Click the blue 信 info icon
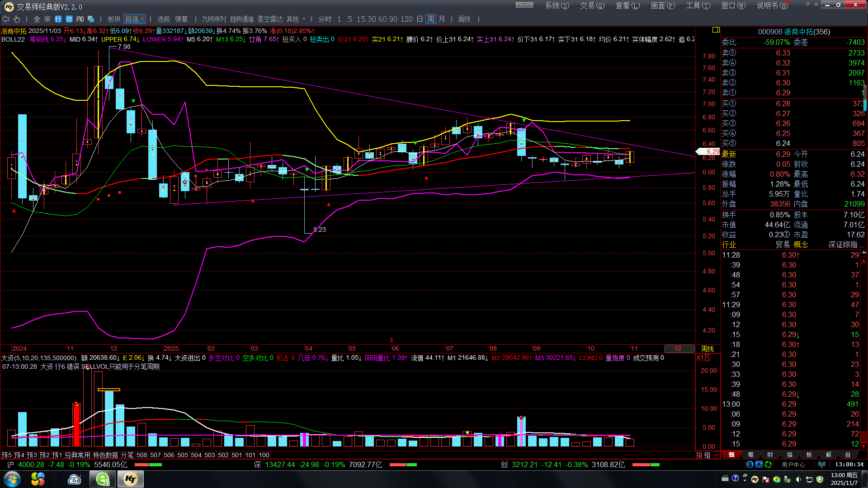Viewport: 868px width, 488px height. [69, 19]
